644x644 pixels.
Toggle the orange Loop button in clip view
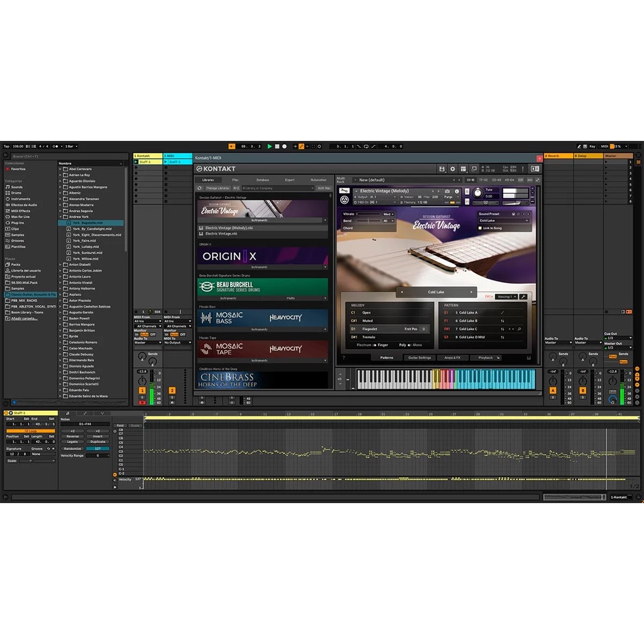click(30, 431)
